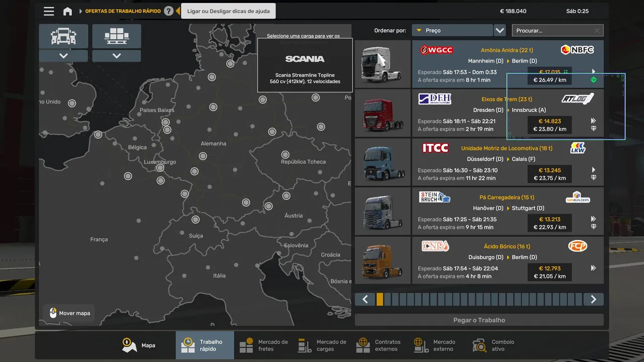This screenshot has height=362, width=644.
Task: Click the FCP destination company logo
Action: coord(578,246)
